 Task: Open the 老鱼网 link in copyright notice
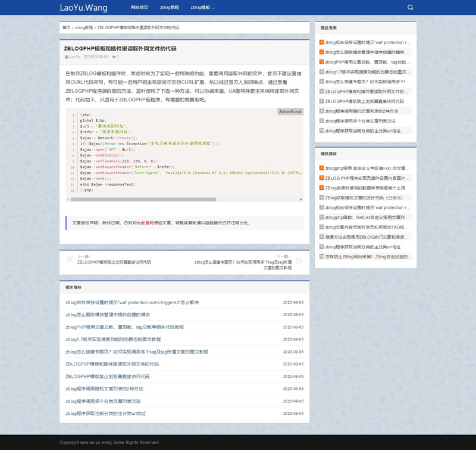147,223
